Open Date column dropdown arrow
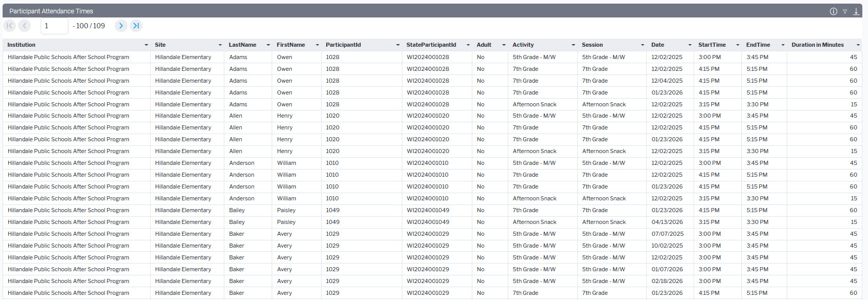This screenshot has height=300, width=868. pos(690,45)
